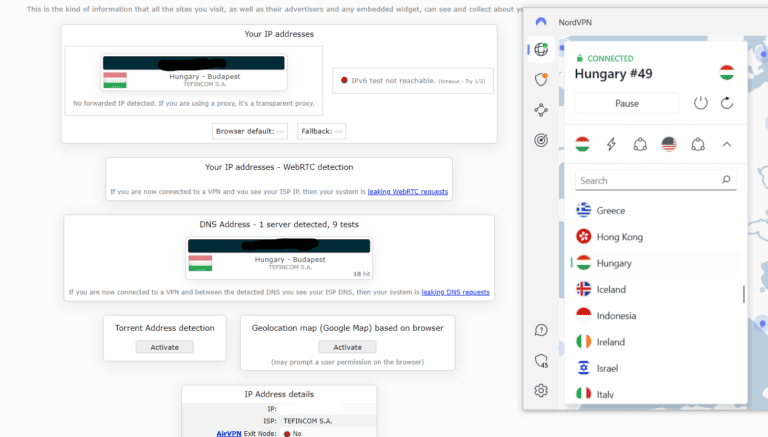Open the help question mark icon
This screenshot has height=437, width=768.
coord(541,330)
